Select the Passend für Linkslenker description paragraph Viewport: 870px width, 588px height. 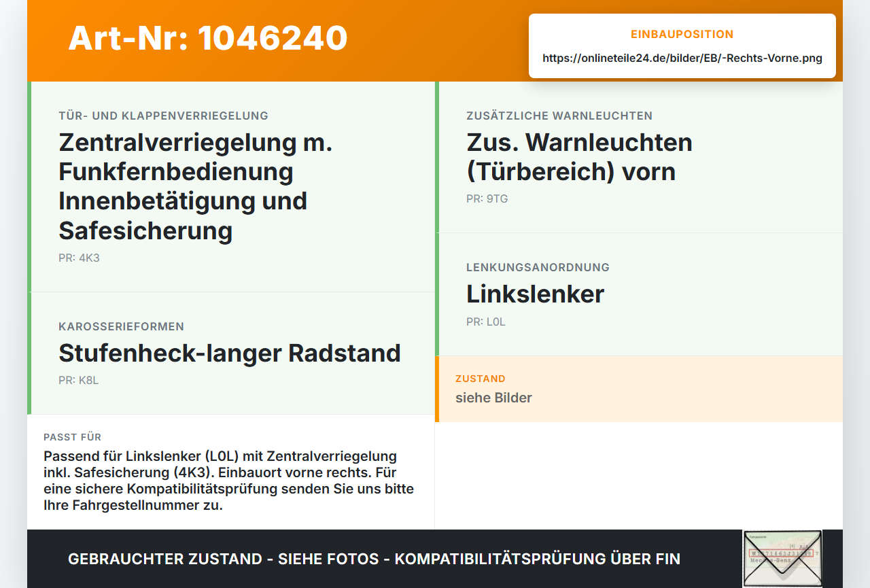tap(229, 481)
